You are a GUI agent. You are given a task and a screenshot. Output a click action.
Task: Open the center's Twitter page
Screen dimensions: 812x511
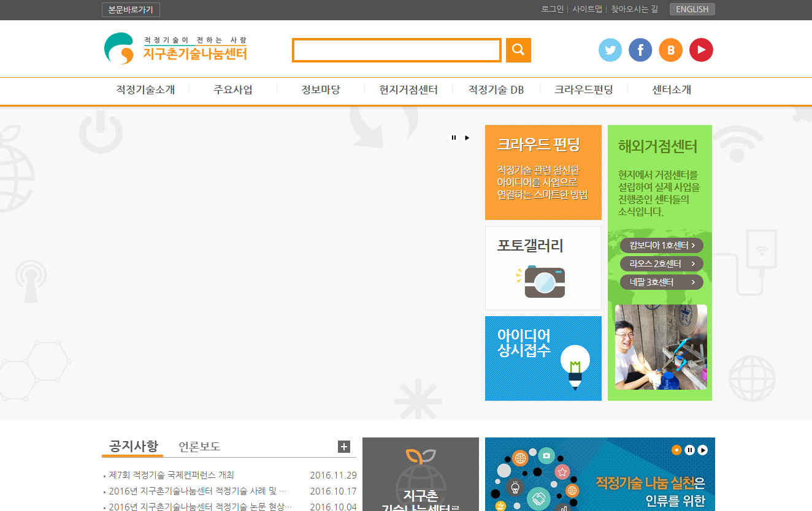click(x=610, y=50)
